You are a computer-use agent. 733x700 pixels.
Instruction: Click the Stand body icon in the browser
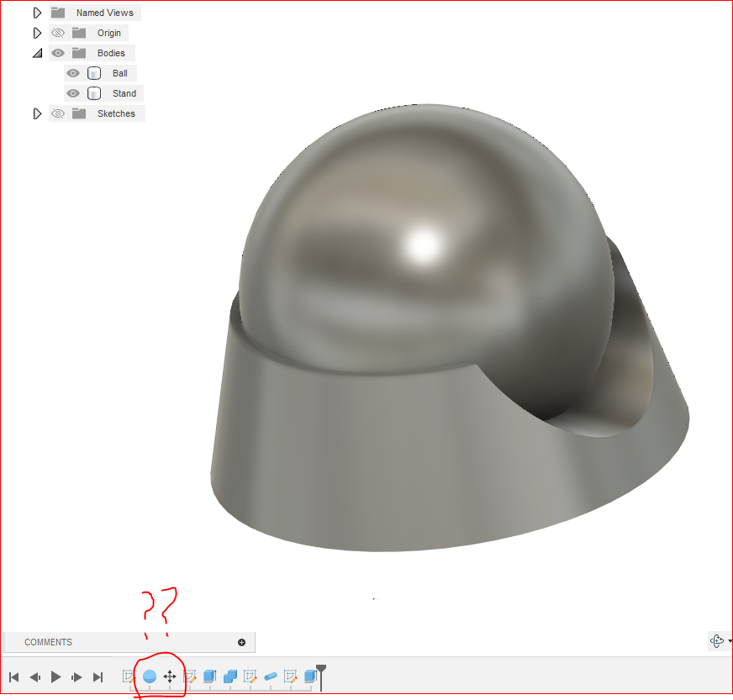click(94, 93)
